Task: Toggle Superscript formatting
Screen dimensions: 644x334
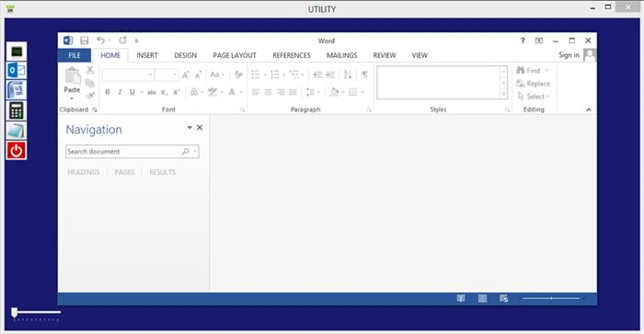Action: point(177,92)
